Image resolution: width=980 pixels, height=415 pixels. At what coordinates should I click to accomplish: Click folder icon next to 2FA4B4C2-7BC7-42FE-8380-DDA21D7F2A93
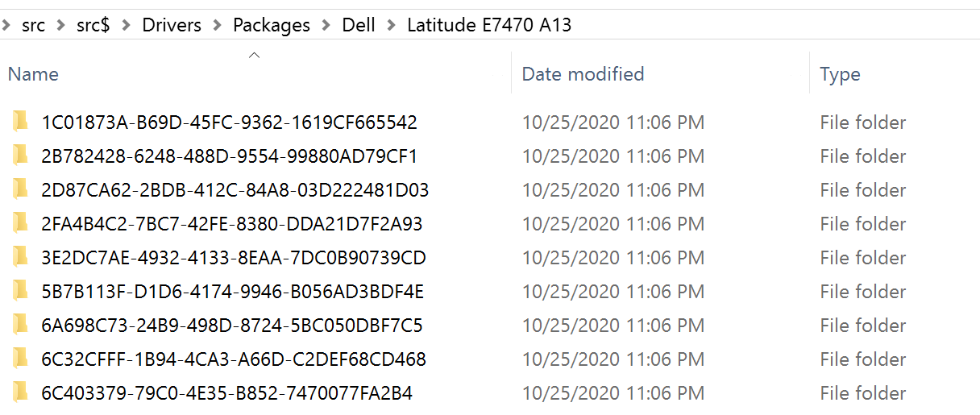[20, 224]
